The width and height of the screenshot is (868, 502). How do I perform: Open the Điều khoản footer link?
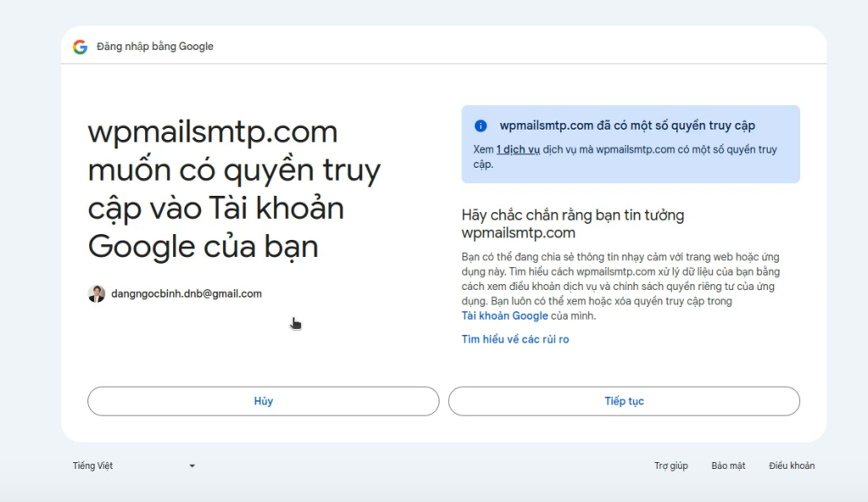tap(791, 466)
